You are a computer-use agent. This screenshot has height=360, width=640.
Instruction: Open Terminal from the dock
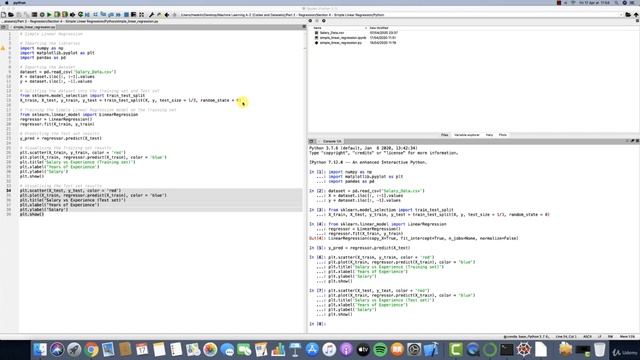(x=507, y=350)
